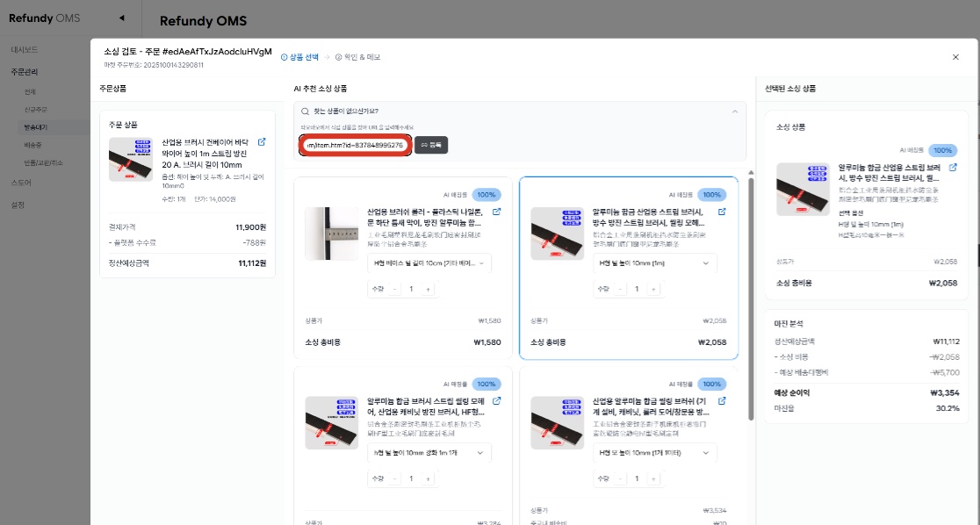Click the 100% match badge on 산업용 브러쉬 롤러 card
Viewport: 980px width, 525px height.
tap(486, 195)
